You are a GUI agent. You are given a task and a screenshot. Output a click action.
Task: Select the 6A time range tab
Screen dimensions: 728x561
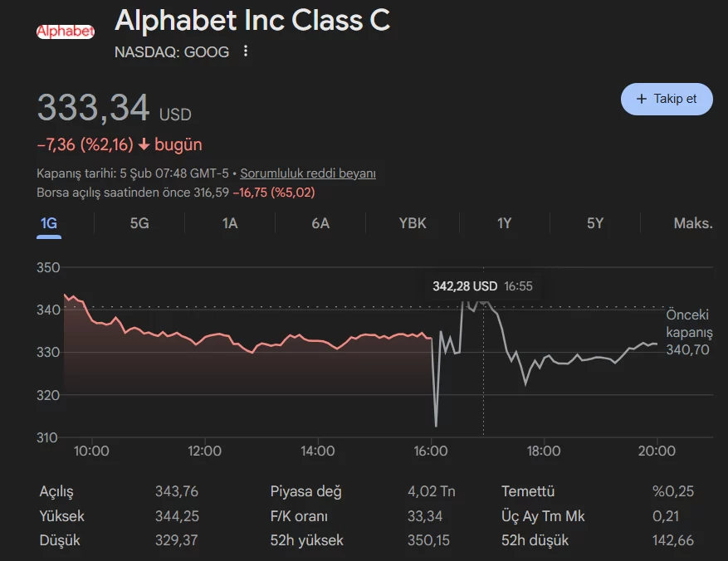[x=320, y=223]
